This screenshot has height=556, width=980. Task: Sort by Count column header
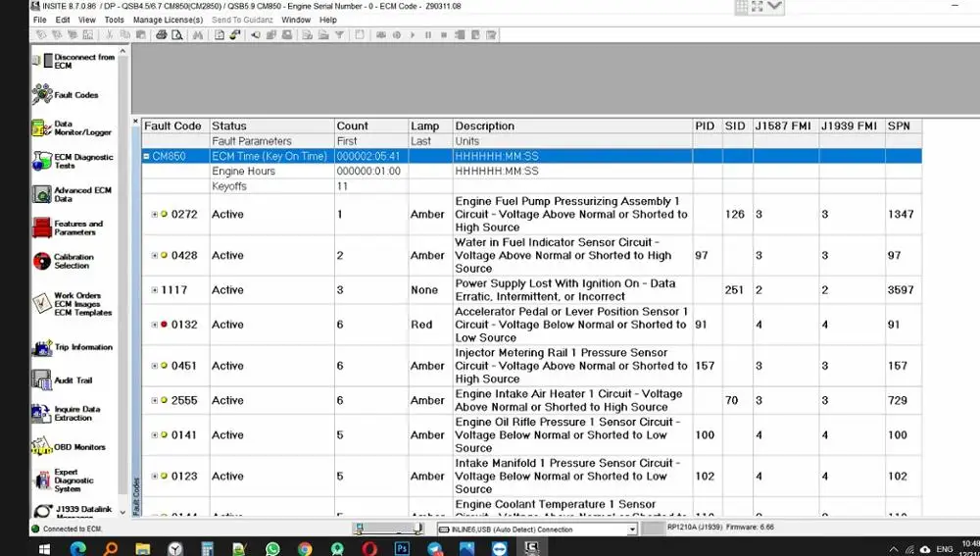pos(371,126)
